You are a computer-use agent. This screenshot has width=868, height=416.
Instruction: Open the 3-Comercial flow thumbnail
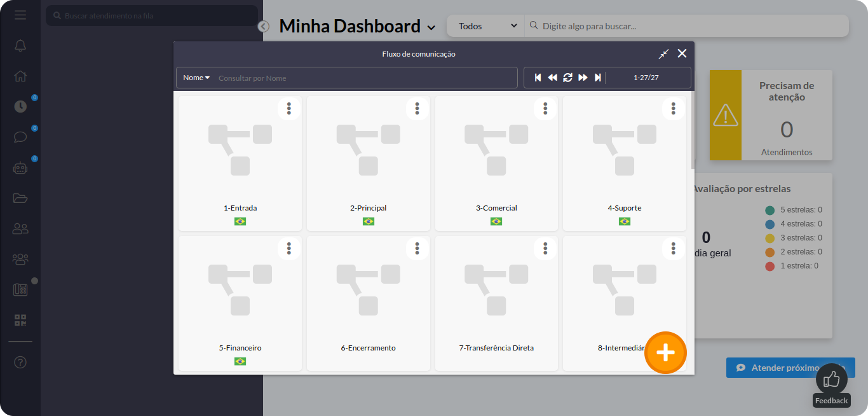click(496, 150)
